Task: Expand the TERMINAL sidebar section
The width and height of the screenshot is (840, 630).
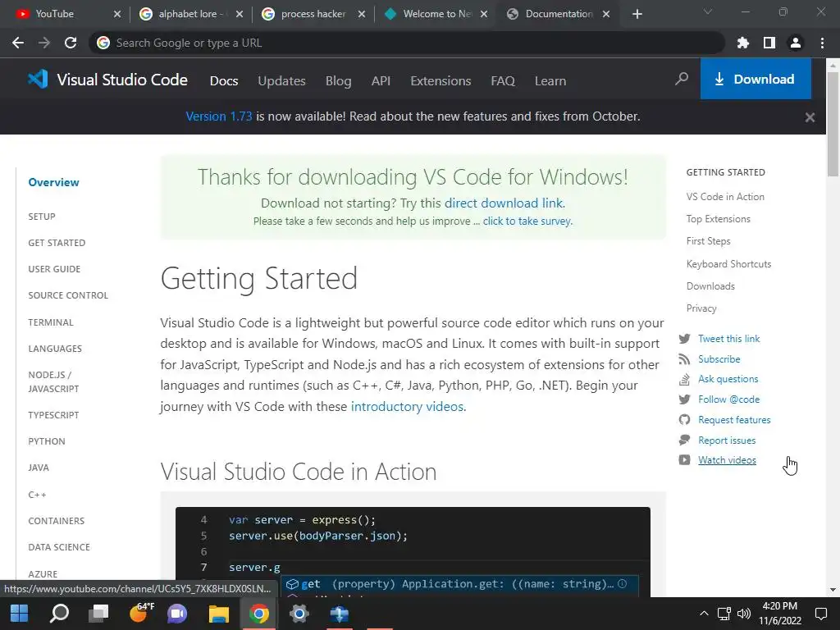Action: [x=51, y=322]
